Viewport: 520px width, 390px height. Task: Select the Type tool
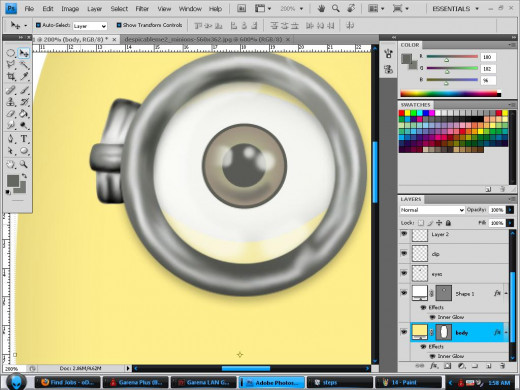tap(24, 138)
